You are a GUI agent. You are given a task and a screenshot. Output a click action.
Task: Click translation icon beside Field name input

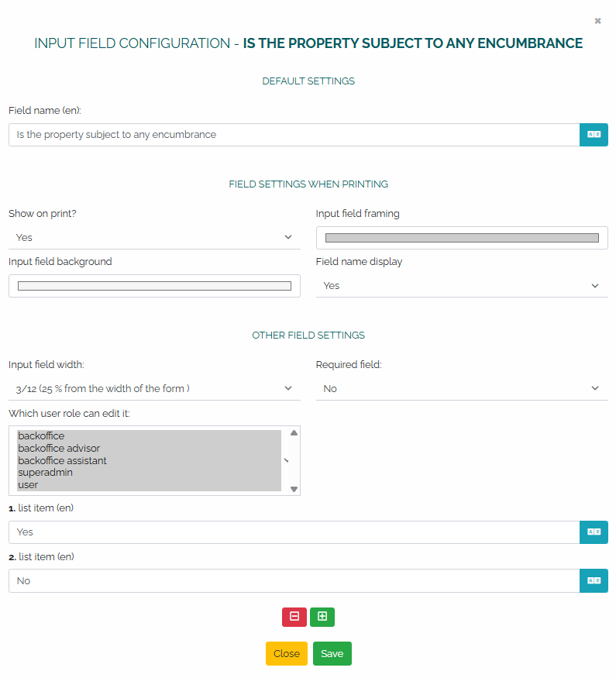point(594,135)
